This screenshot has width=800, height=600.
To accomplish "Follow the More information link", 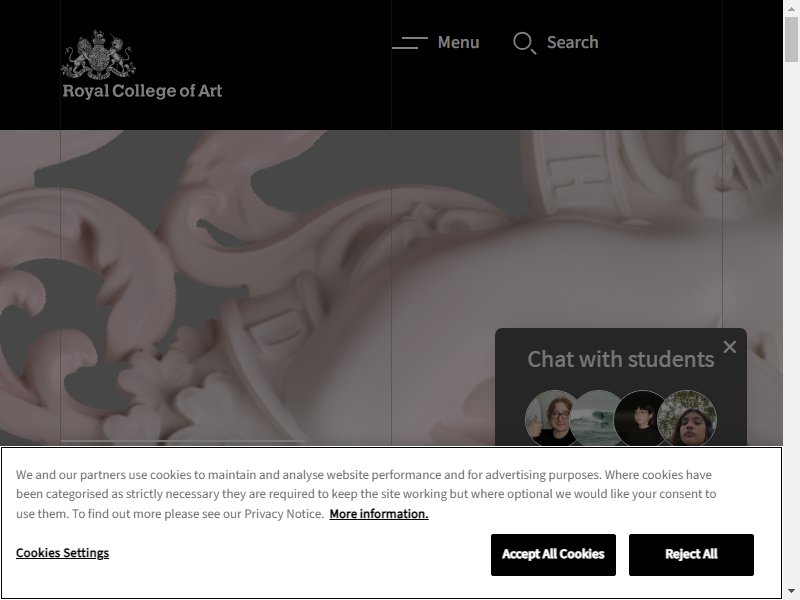I will [x=379, y=514].
